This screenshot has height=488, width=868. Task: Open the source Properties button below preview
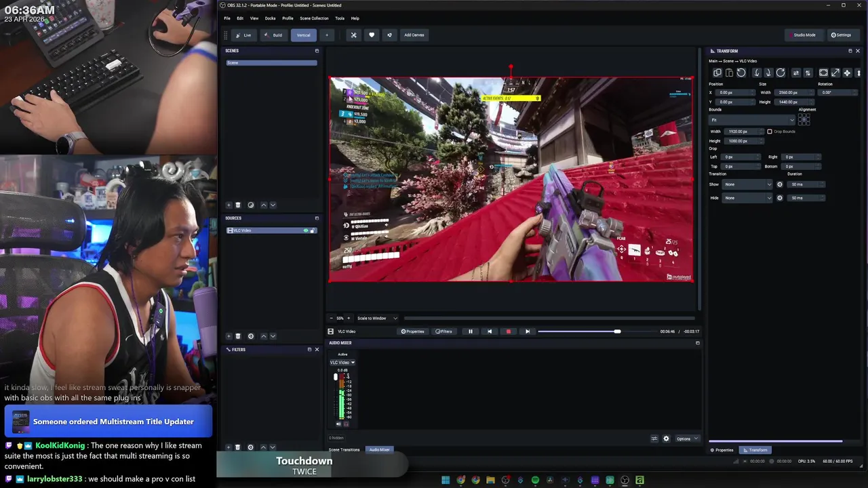(412, 331)
